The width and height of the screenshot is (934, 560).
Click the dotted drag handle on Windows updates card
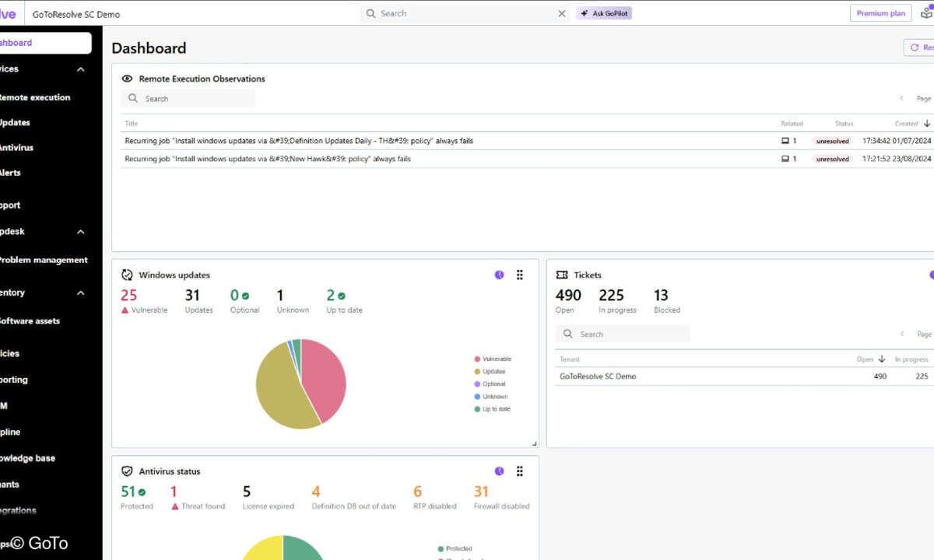pyautogui.click(x=520, y=275)
